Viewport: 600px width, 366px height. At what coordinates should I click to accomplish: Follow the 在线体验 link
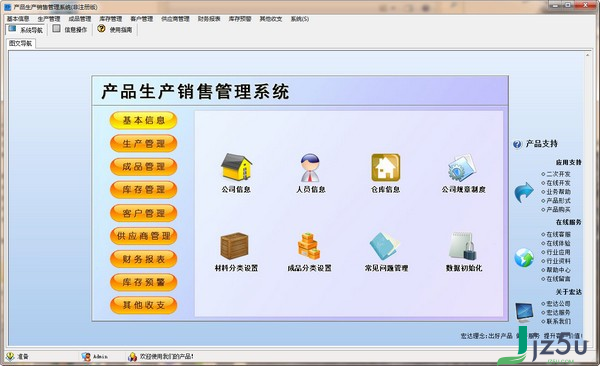coord(558,243)
